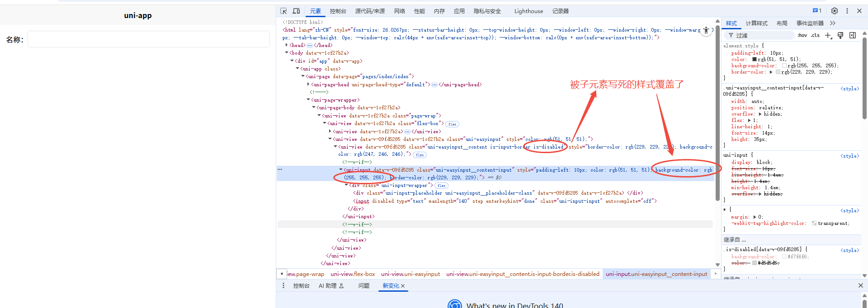Show more Styles pane tabs with chevron
The image size is (868, 308).
pos(833,23)
